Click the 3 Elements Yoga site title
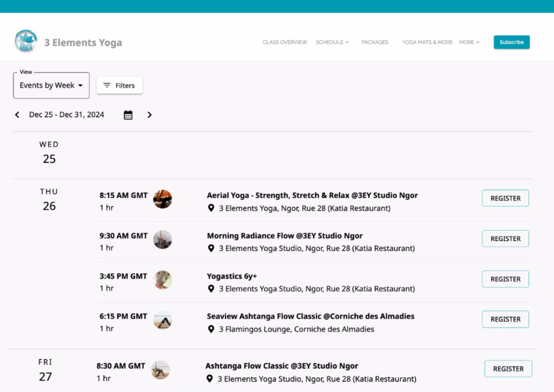The image size is (554, 392). click(83, 42)
